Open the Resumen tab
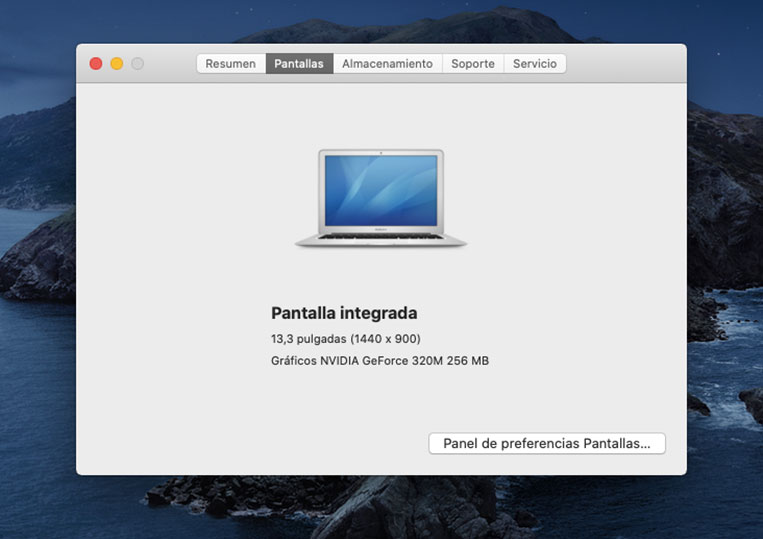Screen dimensions: 763x539 pyautogui.click(x=231, y=64)
